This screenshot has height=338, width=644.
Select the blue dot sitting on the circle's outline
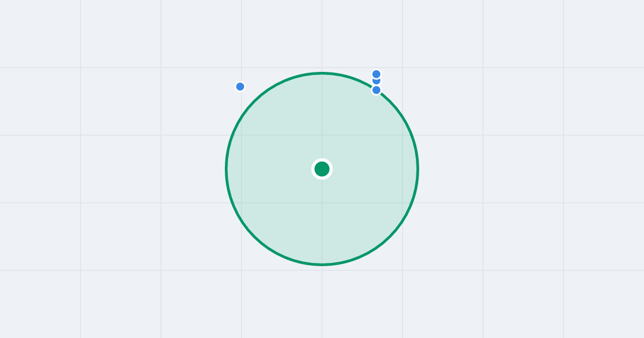376,90
